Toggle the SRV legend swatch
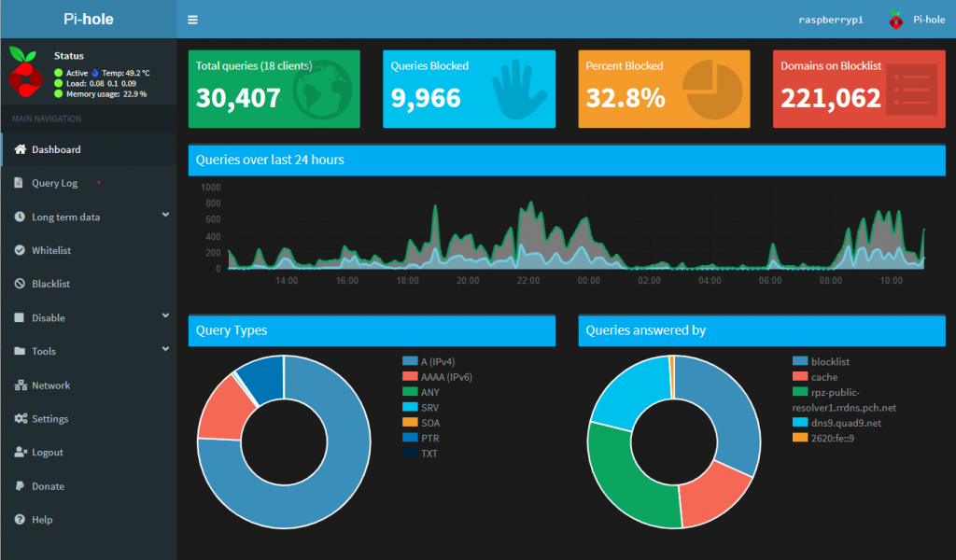Image resolution: width=956 pixels, height=560 pixels. 410,406
